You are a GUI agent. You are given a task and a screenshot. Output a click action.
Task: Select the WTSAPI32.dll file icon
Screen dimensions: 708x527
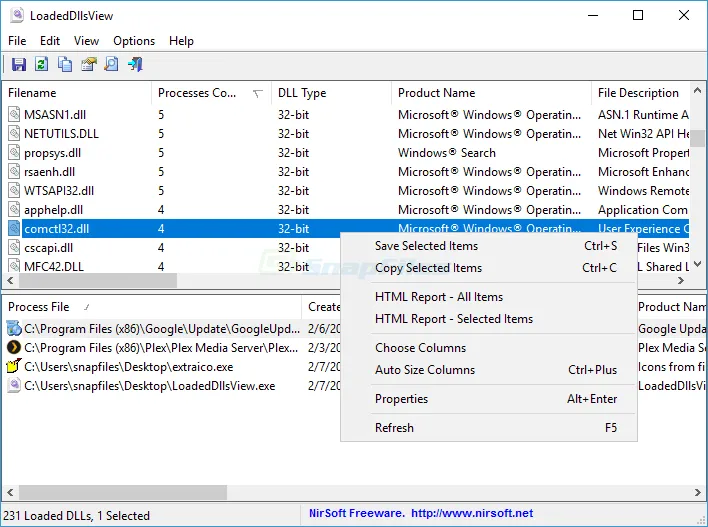pos(14,191)
